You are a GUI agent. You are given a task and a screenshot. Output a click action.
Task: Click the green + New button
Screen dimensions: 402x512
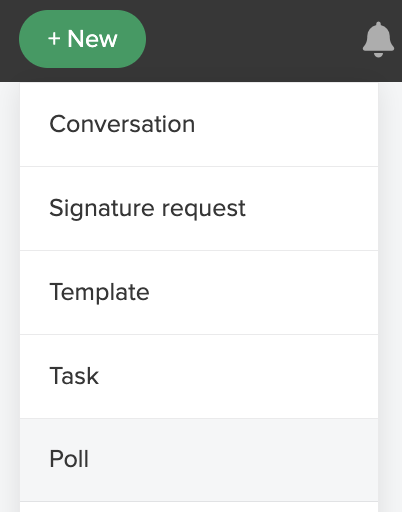82,39
